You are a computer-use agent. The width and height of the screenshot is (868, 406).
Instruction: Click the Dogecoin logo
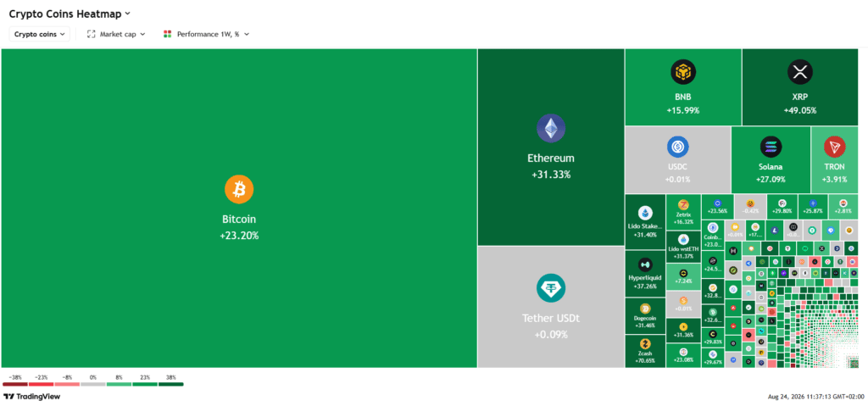(x=645, y=309)
